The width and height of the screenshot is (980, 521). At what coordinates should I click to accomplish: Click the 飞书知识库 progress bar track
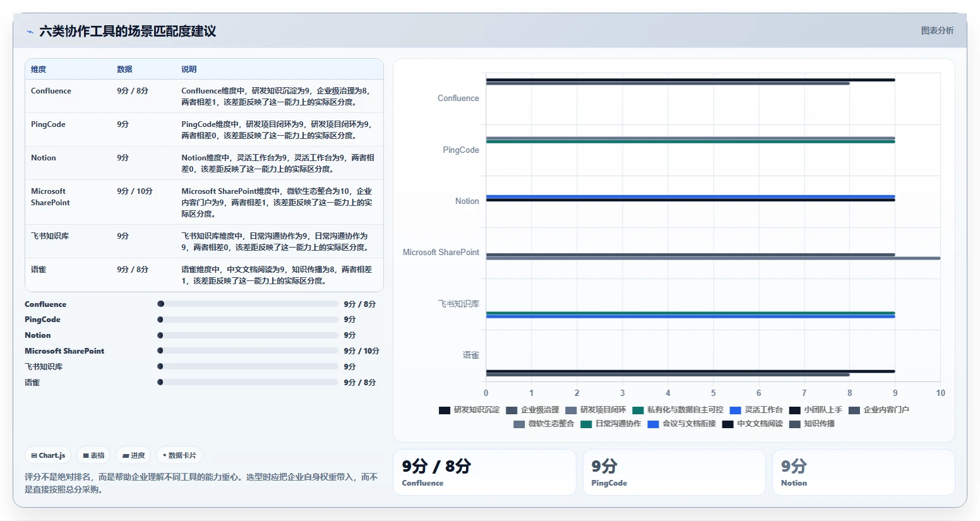[x=248, y=366]
